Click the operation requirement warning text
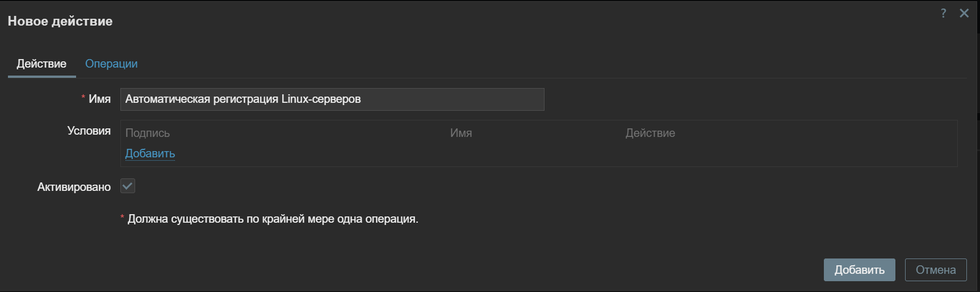980x292 pixels. coord(273,219)
